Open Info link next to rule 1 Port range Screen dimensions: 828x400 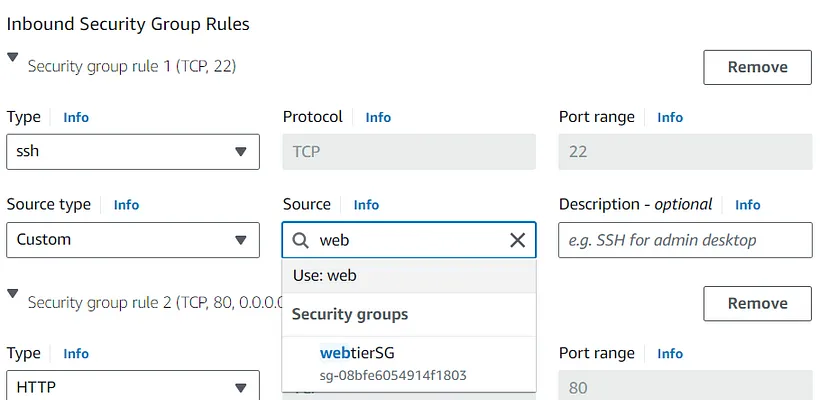pos(670,117)
